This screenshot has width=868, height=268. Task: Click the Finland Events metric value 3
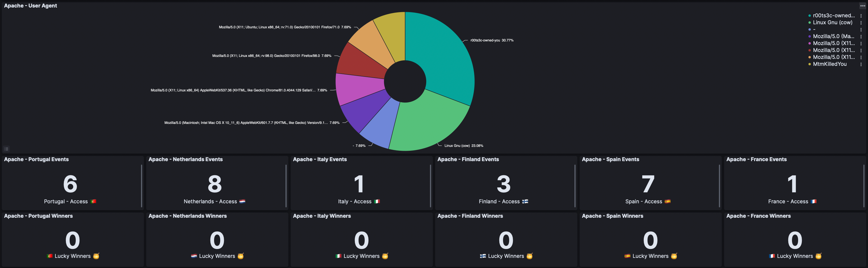[503, 184]
